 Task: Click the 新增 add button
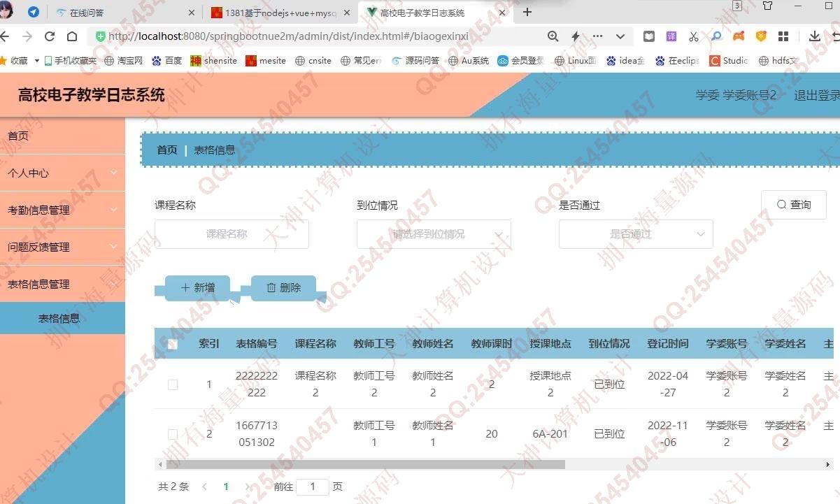pos(197,287)
